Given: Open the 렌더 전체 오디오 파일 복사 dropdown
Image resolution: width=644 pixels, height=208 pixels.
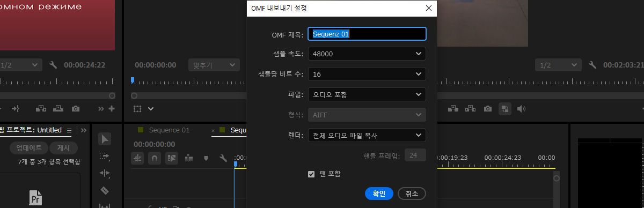Looking at the screenshot, I should pyautogui.click(x=367, y=135).
